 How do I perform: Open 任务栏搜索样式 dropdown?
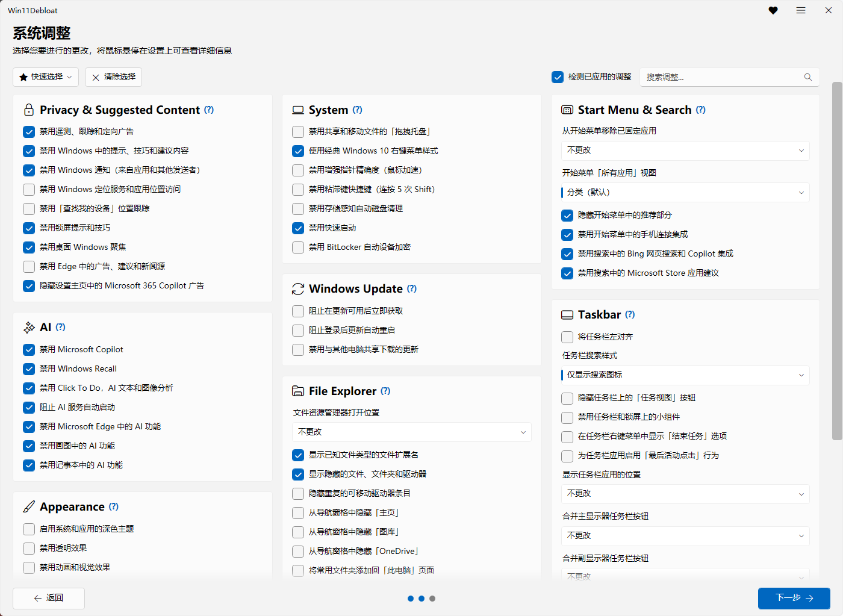tap(685, 375)
